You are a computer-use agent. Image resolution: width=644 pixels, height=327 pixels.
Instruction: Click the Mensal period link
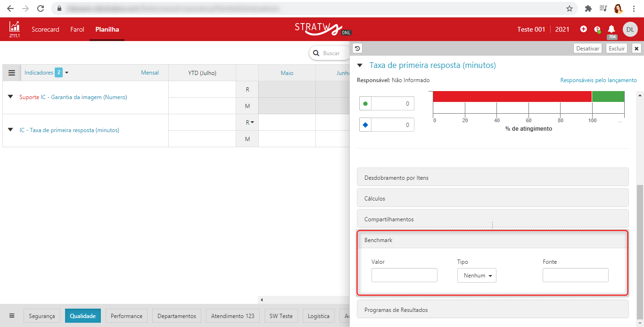pos(150,73)
